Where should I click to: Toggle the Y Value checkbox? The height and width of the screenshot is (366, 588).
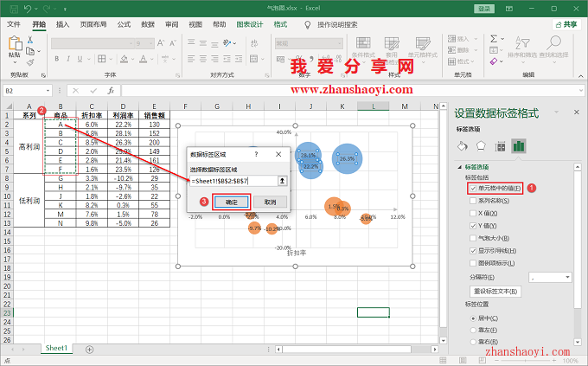pyautogui.click(x=473, y=226)
